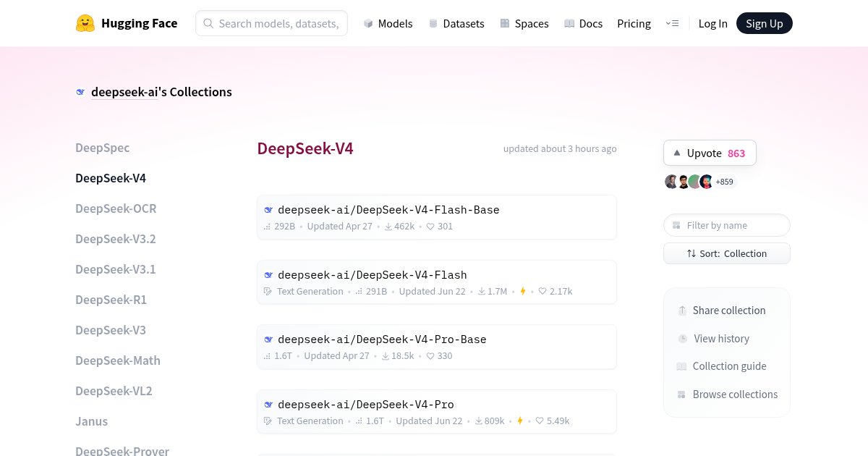Click the second upvoter avatar

[x=683, y=182]
